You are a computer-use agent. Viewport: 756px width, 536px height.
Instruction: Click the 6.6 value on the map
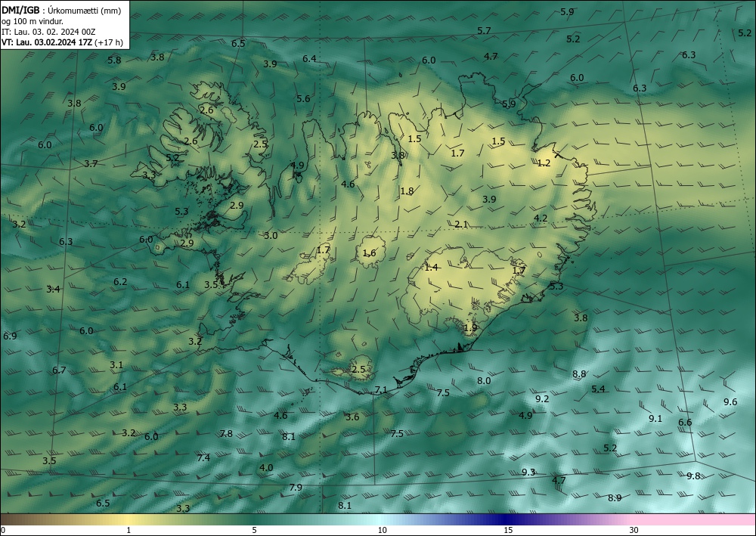pyautogui.click(x=685, y=423)
